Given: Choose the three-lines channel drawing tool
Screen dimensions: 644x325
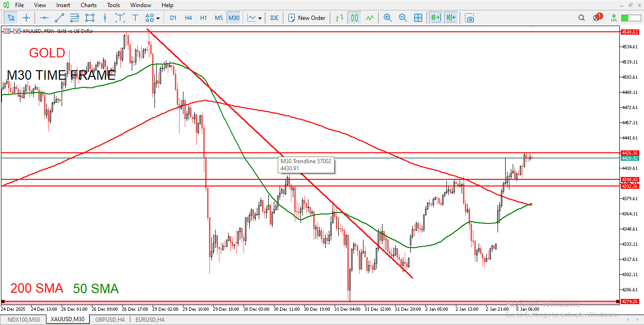Looking at the screenshot, I should (x=74, y=18).
